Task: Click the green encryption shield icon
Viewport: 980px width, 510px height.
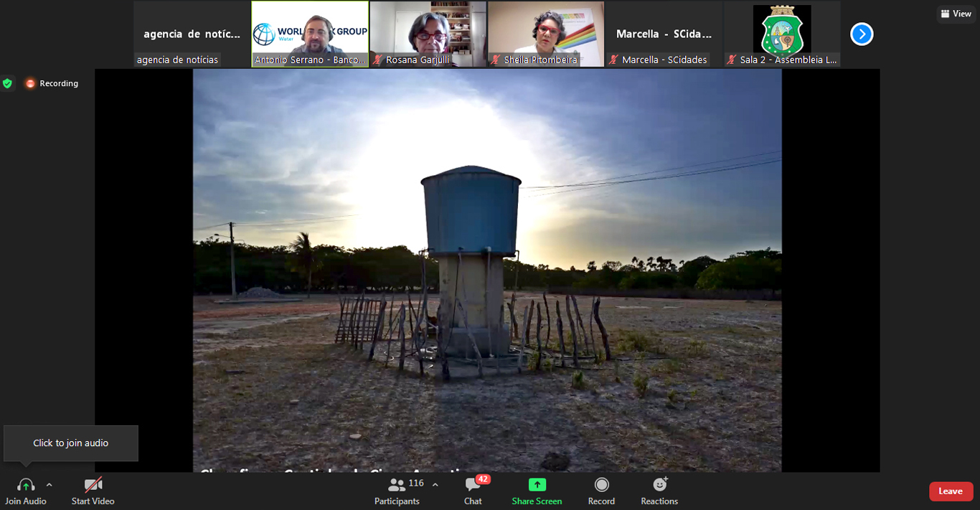Action: click(7, 83)
